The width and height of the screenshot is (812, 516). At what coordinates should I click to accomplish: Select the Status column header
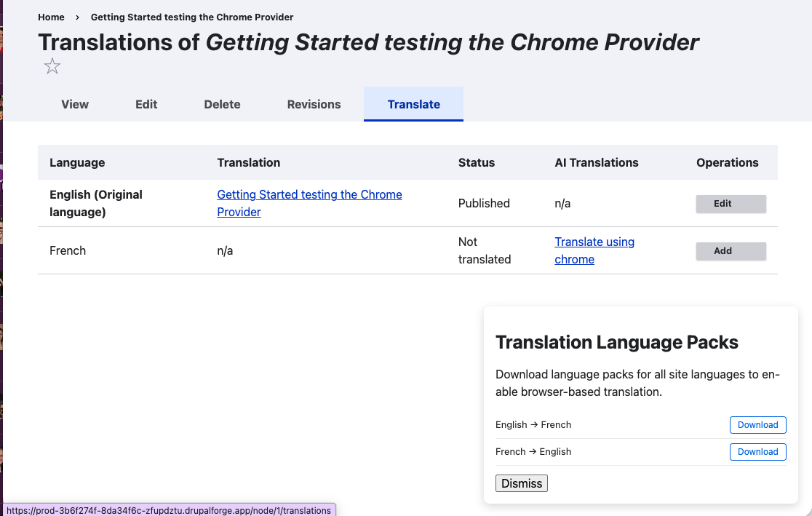(477, 162)
